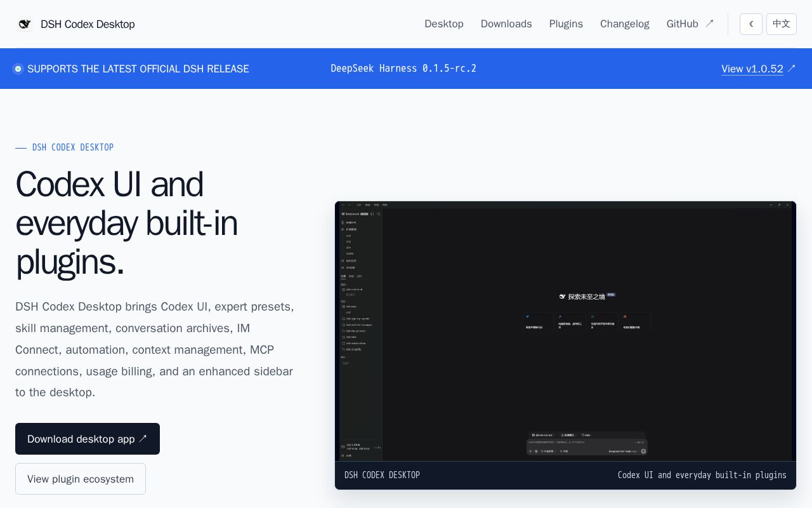Go to the Downloads page
Screen dimensions: 812x508
pos(506,24)
